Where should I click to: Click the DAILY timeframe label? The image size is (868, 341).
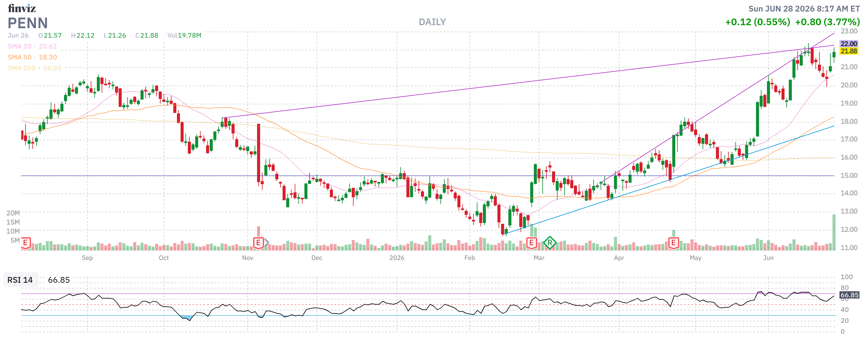(432, 22)
